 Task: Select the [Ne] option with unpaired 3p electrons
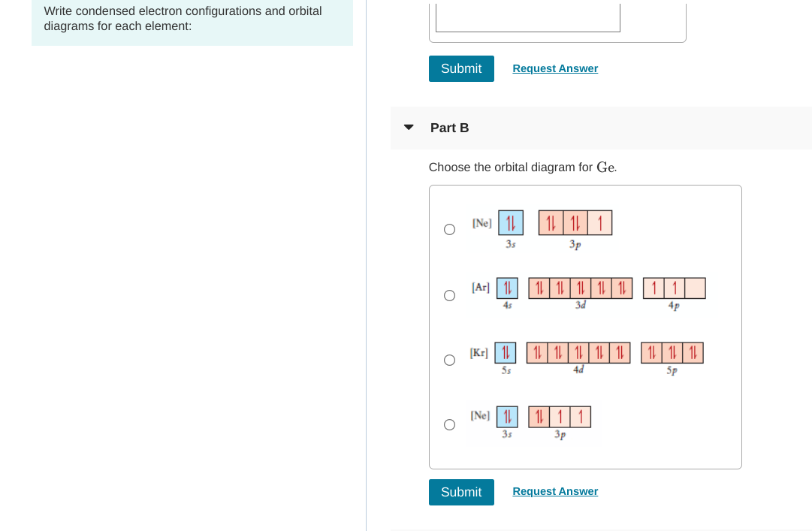click(449, 424)
